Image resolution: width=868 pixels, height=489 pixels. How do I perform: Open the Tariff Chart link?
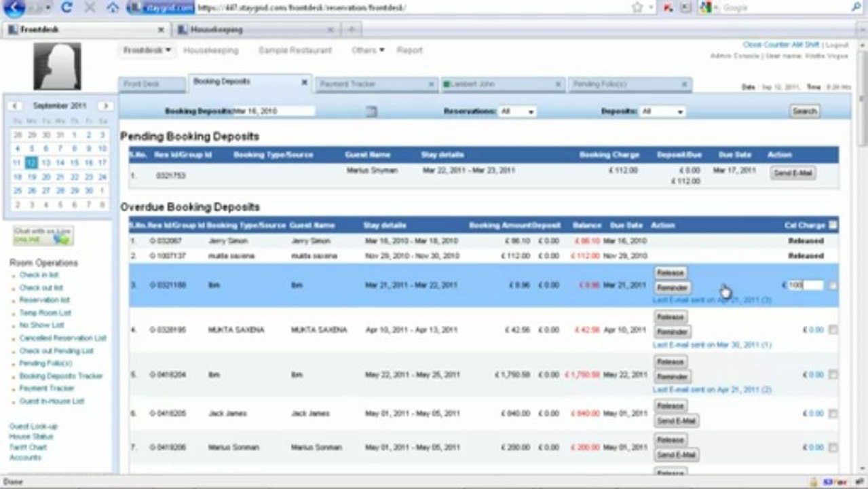(x=28, y=448)
